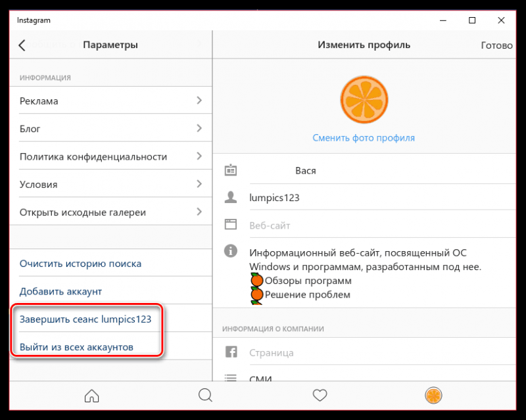526x420 pixels.
Task: Click Завершить сеанс lumpics123
Action: point(85,319)
